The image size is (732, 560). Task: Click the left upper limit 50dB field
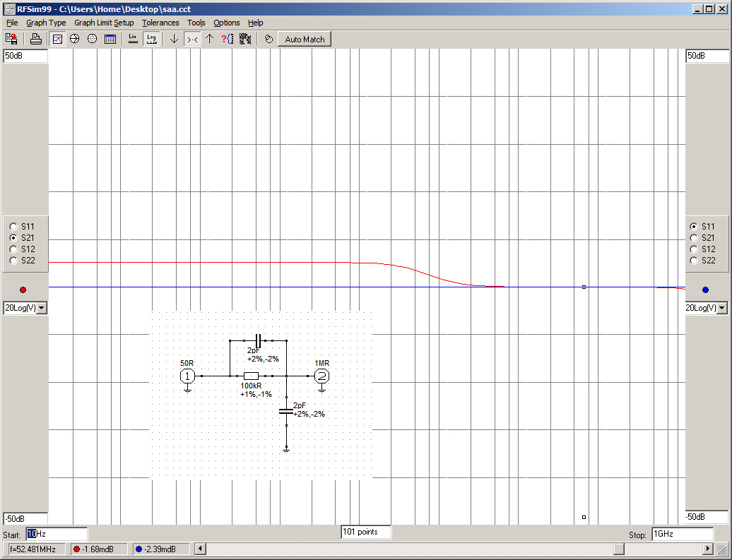click(x=25, y=56)
